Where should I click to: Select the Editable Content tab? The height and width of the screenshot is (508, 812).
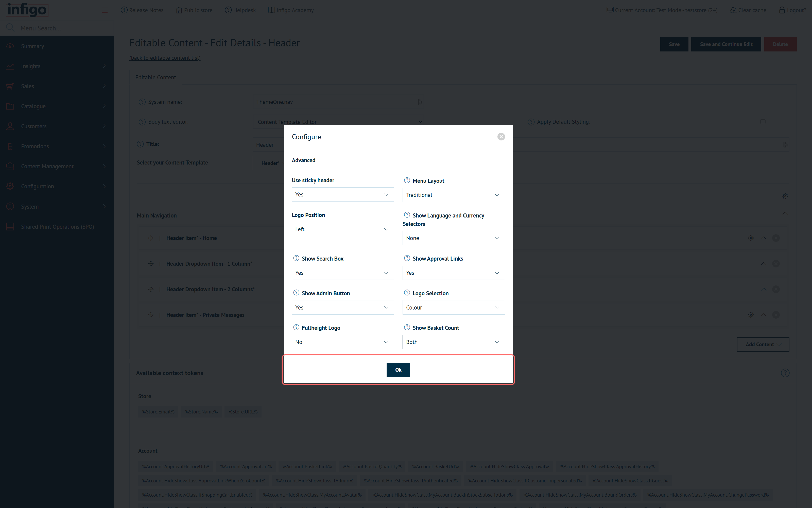tap(155, 77)
